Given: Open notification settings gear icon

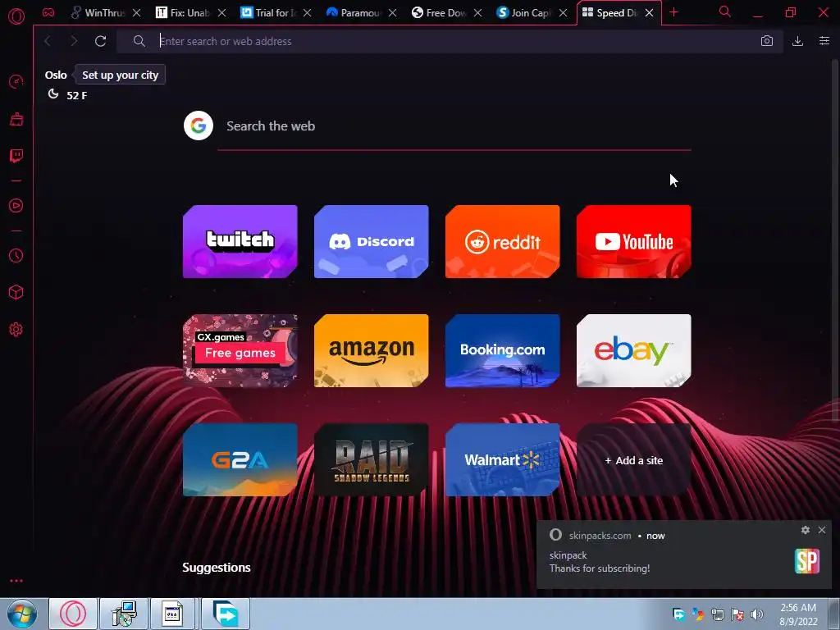Looking at the screenshot, I should pyautogui.click(x=806, y=530).
